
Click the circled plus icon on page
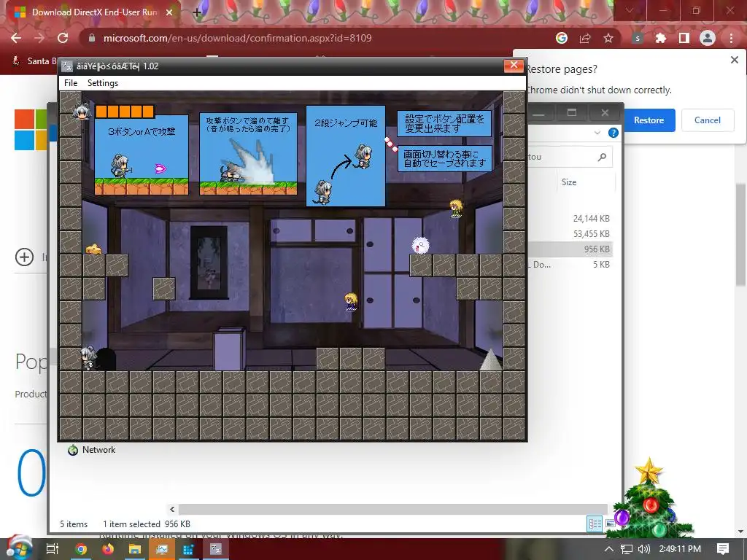coord(24,257)
